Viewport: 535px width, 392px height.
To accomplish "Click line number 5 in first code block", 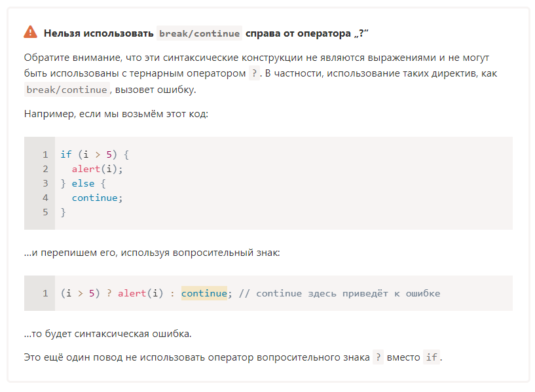I will tap(45, 212).
